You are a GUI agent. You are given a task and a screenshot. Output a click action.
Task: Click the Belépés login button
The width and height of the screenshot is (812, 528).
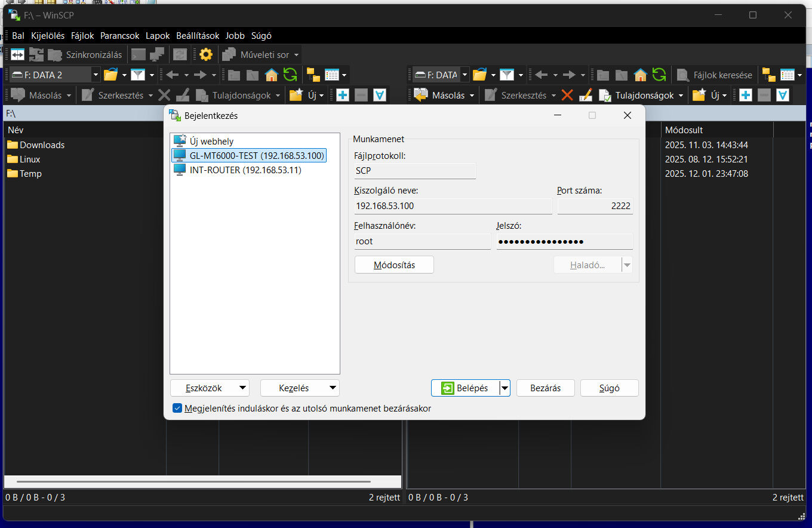point(465,388)
